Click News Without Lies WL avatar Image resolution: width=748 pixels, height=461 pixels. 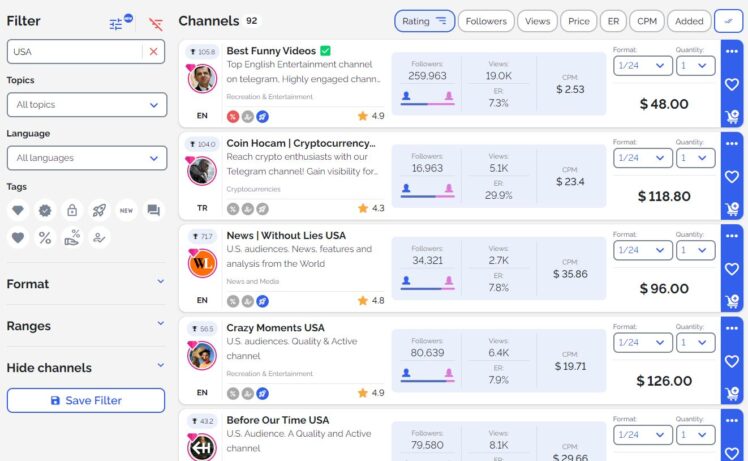[202, 263]
